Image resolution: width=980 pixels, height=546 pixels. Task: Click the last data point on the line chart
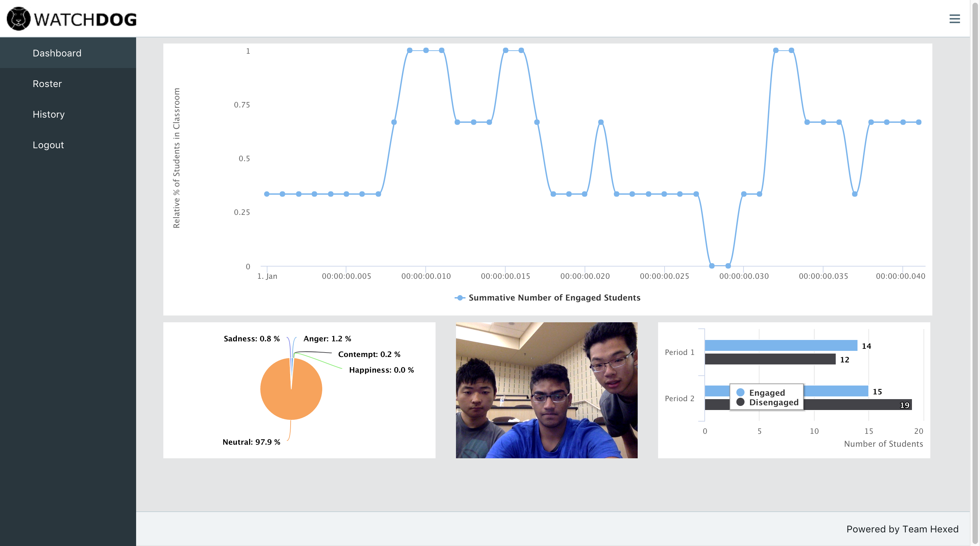click(x=918, y=122)
